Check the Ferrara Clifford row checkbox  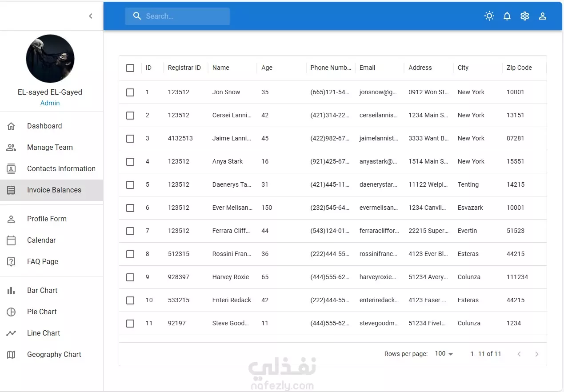(130, 231)
